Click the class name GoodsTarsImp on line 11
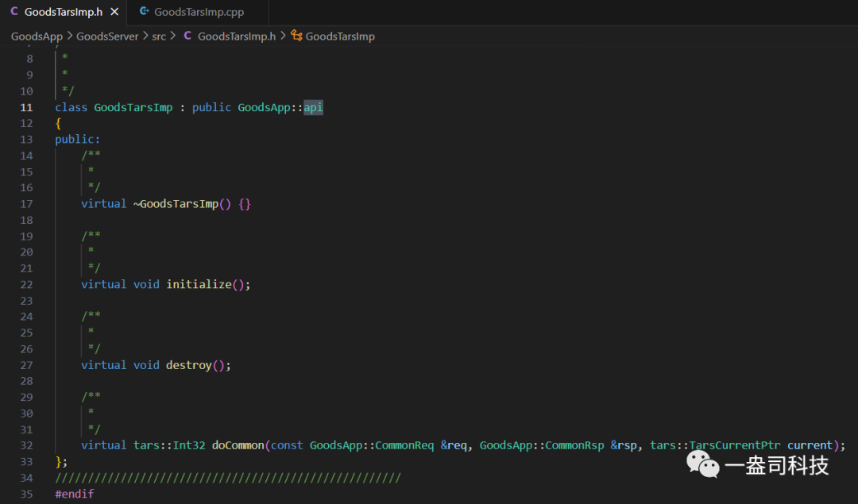Screen dimensions: 858x504 133,107
